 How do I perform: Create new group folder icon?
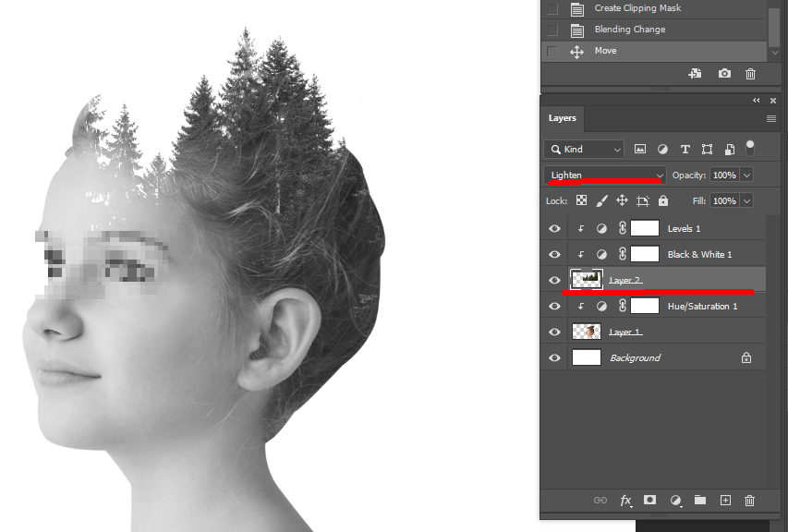(700, 500)
